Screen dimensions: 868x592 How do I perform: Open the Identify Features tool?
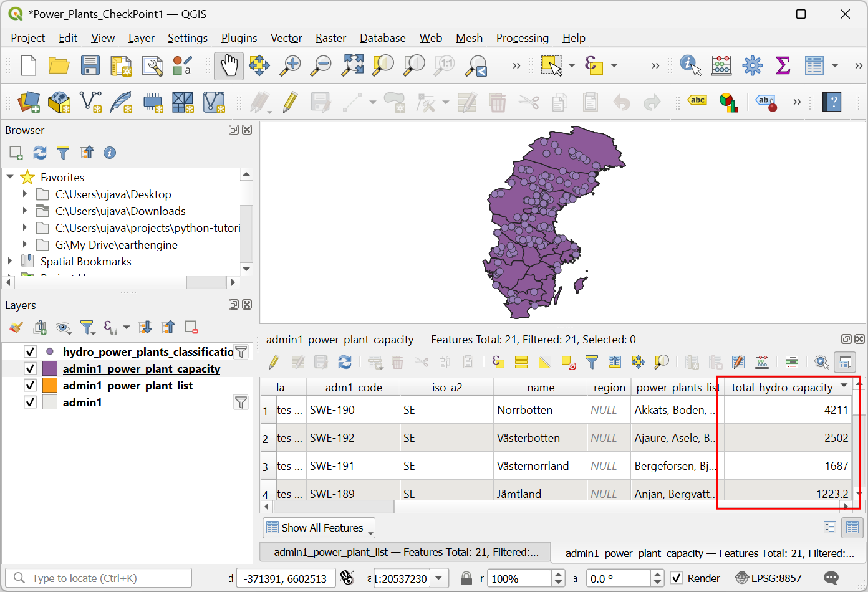690,65
